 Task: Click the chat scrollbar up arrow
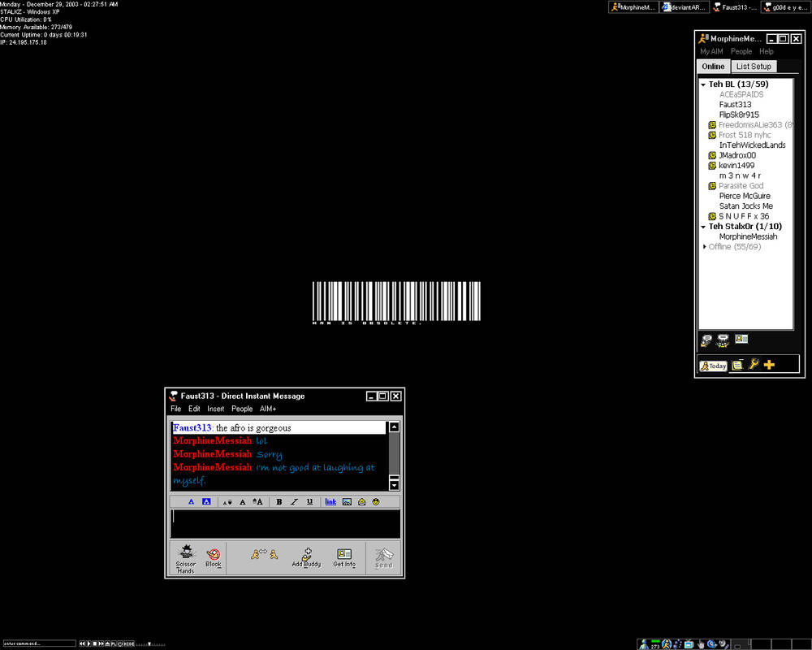(x=394, y=427)
